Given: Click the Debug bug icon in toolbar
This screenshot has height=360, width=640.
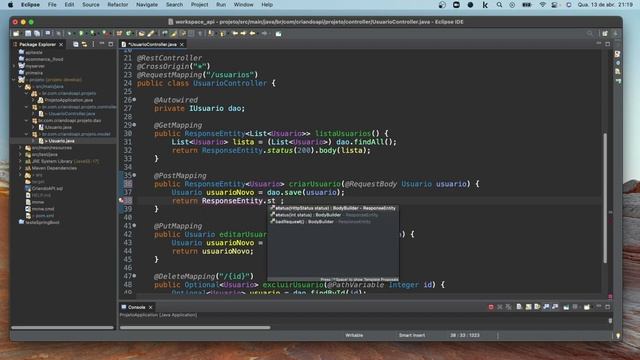Looking at the screenshot, I should pos(69,33).
